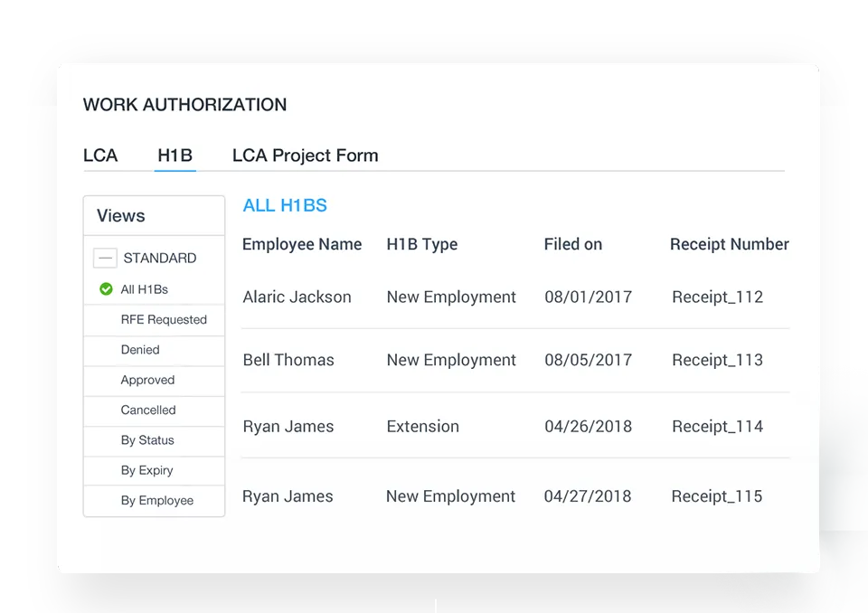
Task: Filter by the Approved view
Action: pyautogui.click(x=147, y=381)
